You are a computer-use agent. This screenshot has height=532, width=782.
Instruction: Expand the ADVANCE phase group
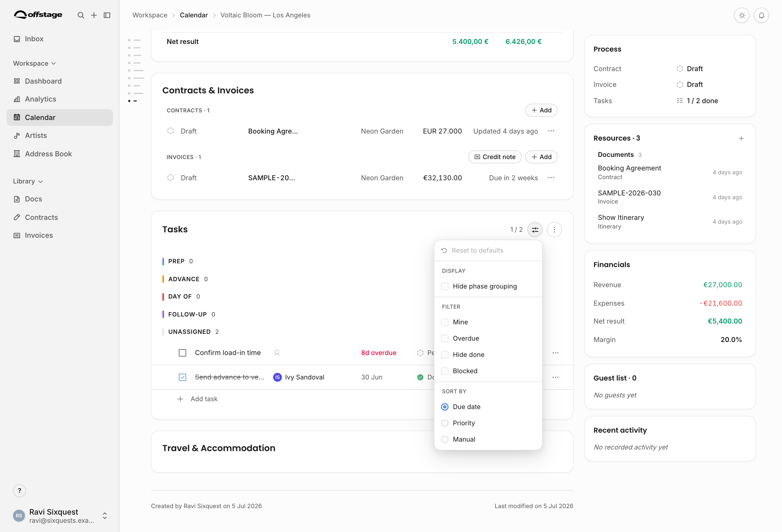[185, 279]
